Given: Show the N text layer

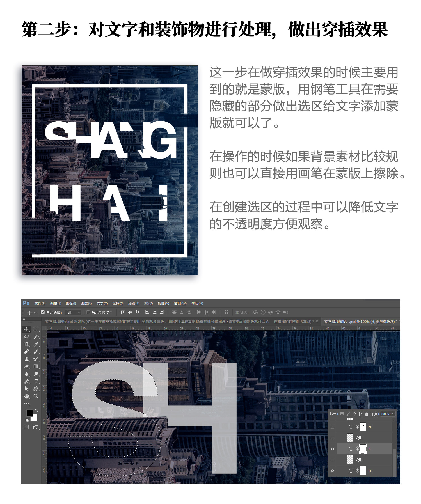Looking at the screenshot, I should tap(333, 427).
